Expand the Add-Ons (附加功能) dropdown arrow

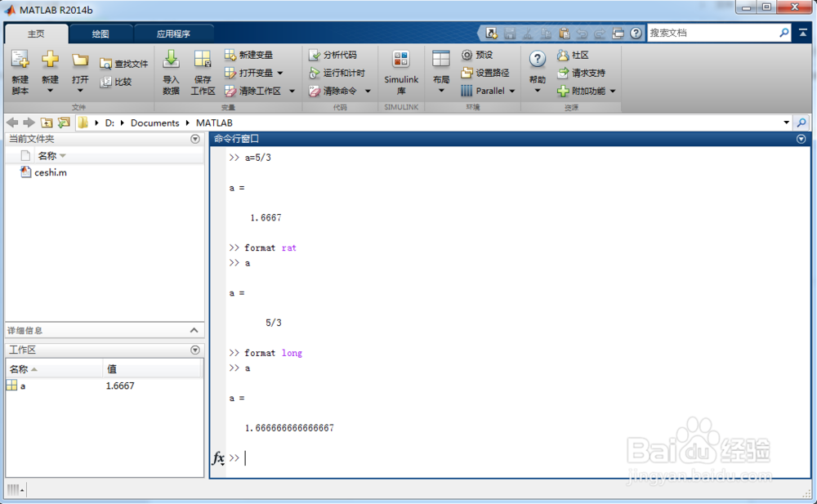613,91
